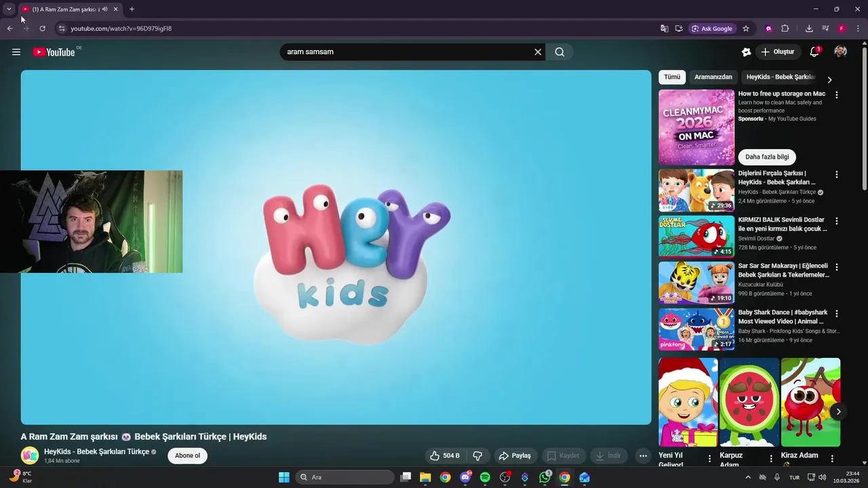Viewport: 868px width, 488px height.
Task: Select the HeyKids - Bebek Şarkılar filter chip
Action: (781, 77)
